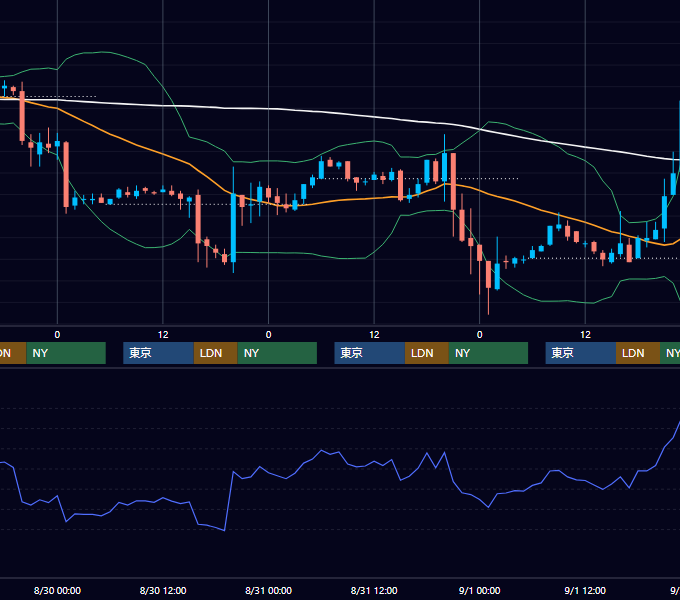Screen dimensions: 680x600
Task: Click the 9/1 12:00 date label
Action: 585,590
